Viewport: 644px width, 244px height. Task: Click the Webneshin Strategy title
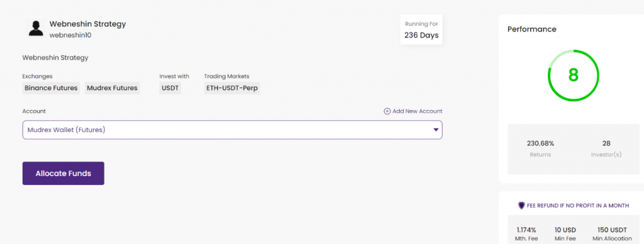88,24
